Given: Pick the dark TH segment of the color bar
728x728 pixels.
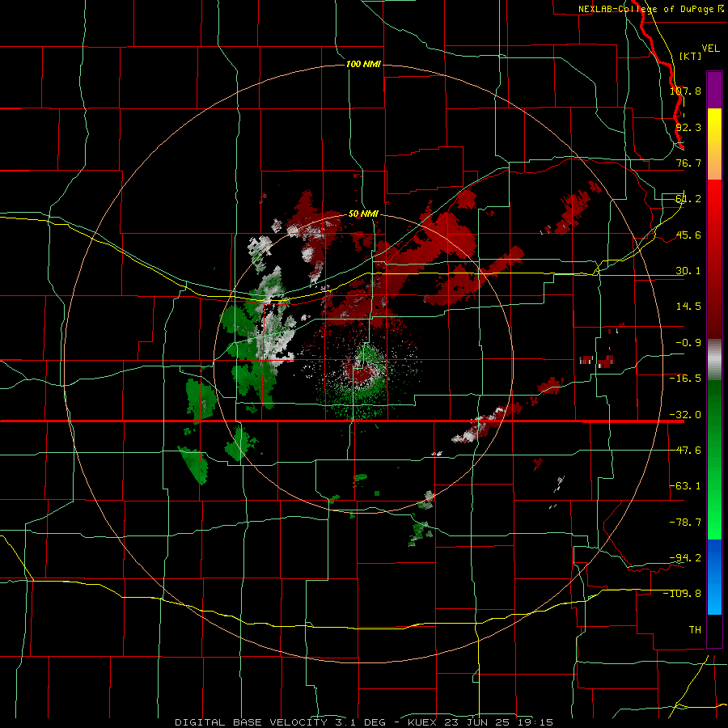Looking at the screenshot, I should tap(714, 630).
